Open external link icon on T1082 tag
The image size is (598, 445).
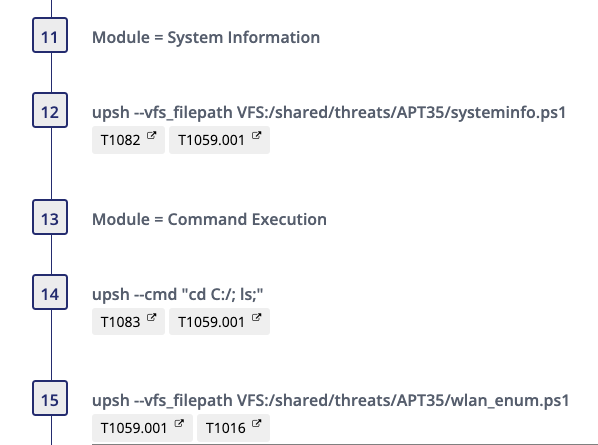(x=151, y=135)
